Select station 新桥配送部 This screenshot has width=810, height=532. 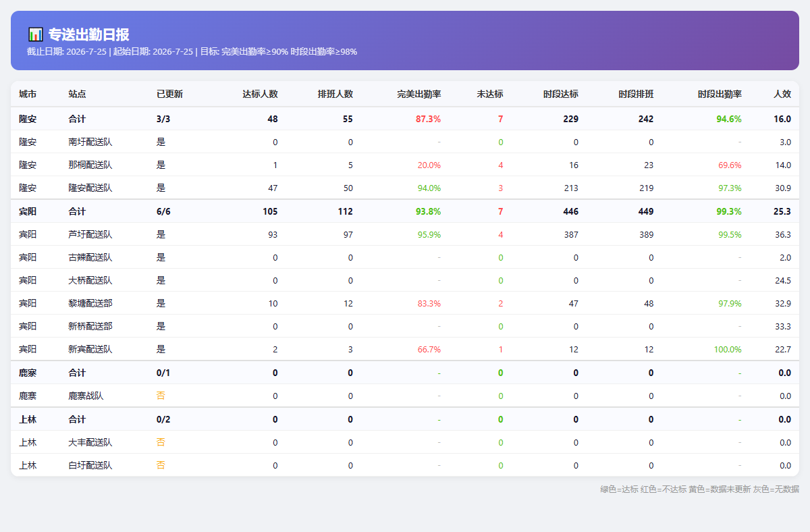90,326
